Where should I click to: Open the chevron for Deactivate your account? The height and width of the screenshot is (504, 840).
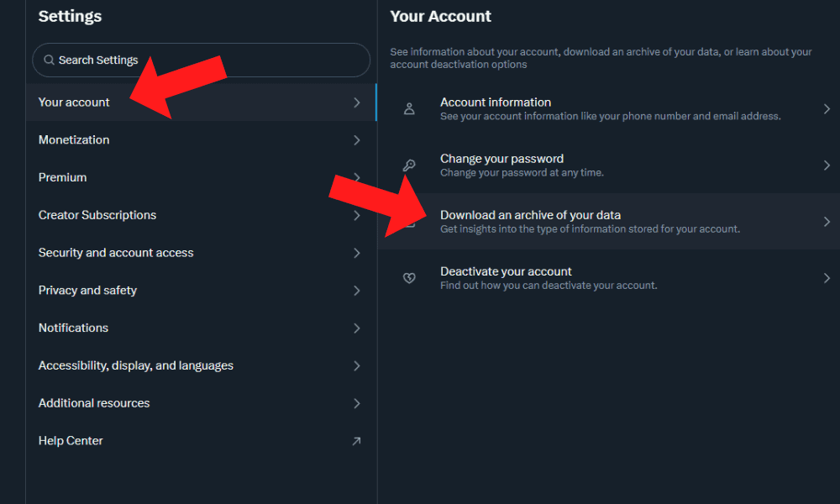[x=827, y=278]
